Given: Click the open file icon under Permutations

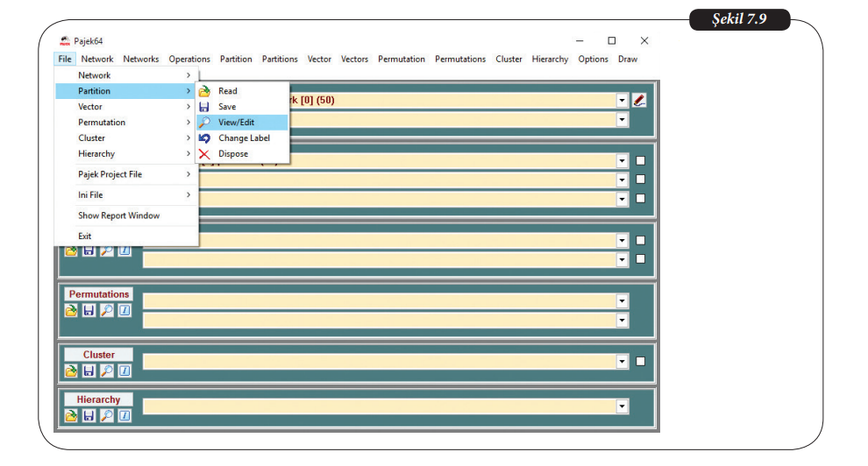Looking at the screenshot, I should (72, 310).
